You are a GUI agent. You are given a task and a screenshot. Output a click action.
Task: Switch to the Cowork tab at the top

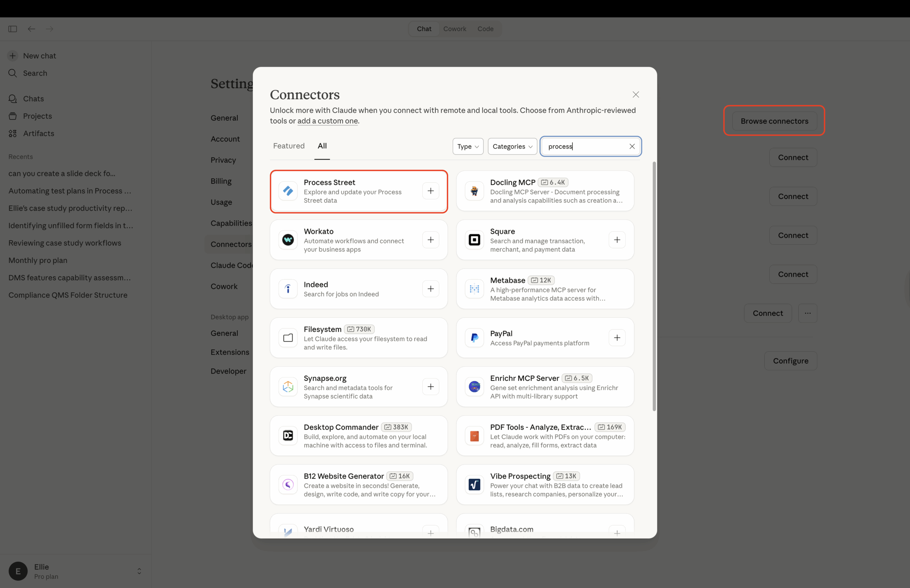[x=455, y=29]
